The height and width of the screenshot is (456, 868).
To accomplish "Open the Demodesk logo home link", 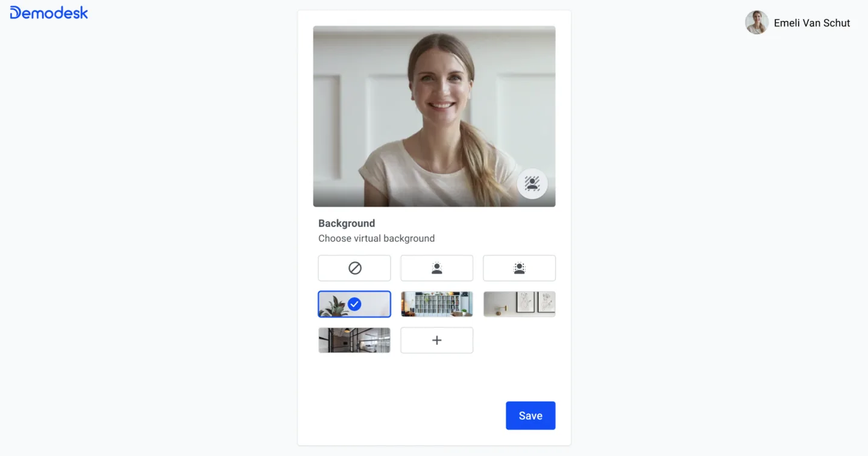I will pyautogui.click(x=49, y=13).
